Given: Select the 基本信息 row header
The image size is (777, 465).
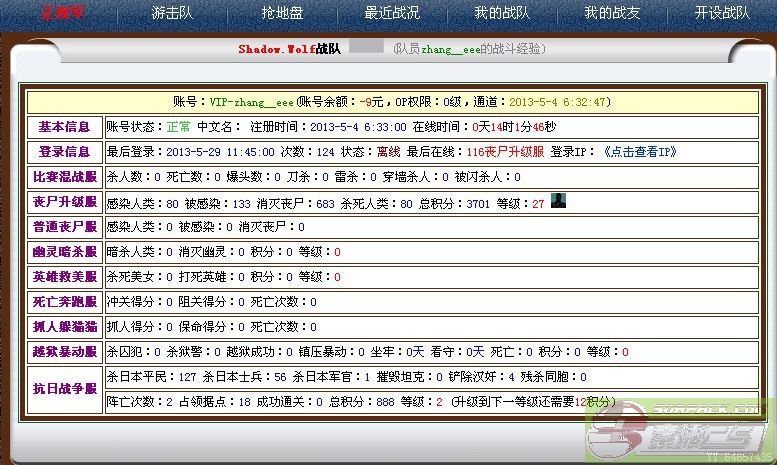Looking at the screenshot, I should coord(64,127).
